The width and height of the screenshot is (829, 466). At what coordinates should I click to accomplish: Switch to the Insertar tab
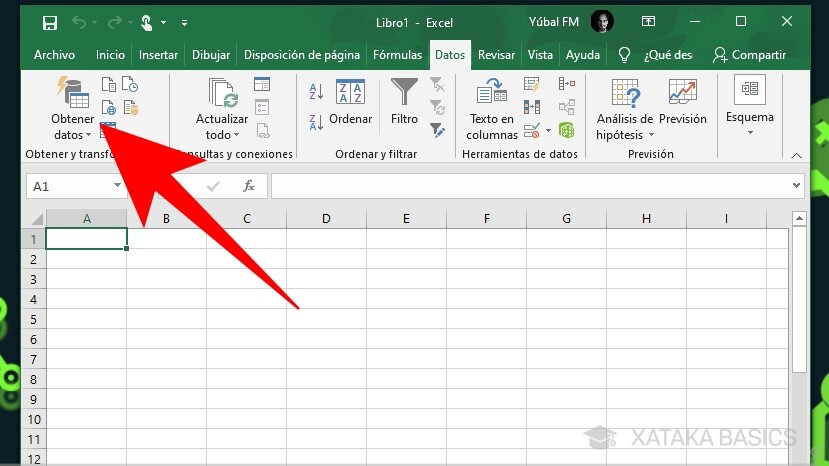point(158,55)
